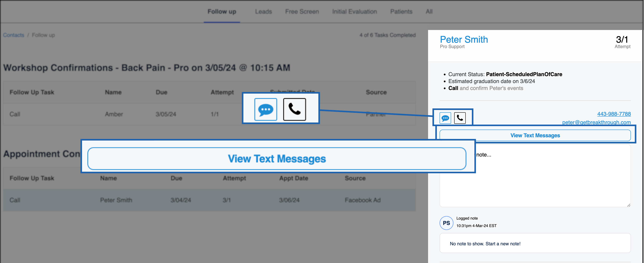Viewport: 644px width, 263px height.
Task: Click the phone call icon in panel
Action: [460, 118]
